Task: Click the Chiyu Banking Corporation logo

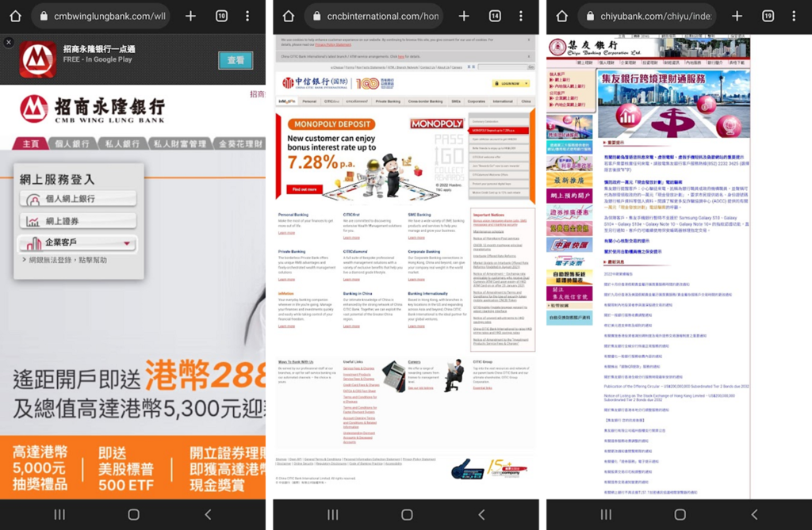Action: click(595, 48)
